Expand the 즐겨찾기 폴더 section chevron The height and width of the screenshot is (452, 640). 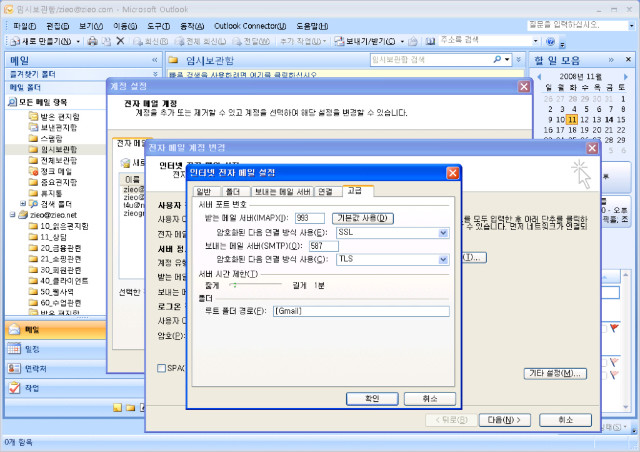pos(155,74)
